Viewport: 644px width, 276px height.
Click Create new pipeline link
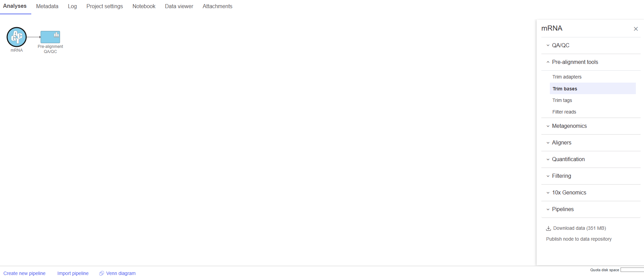click(24, 273)
